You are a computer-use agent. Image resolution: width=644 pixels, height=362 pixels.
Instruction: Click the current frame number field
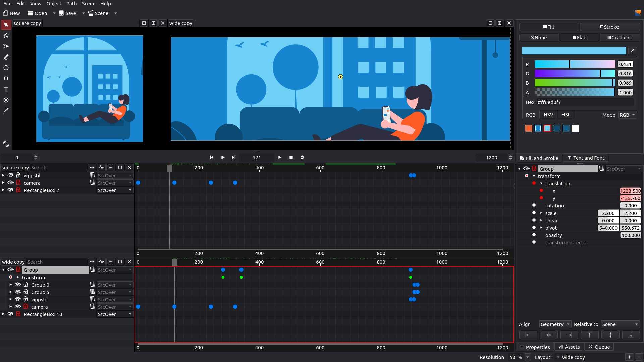257,157
